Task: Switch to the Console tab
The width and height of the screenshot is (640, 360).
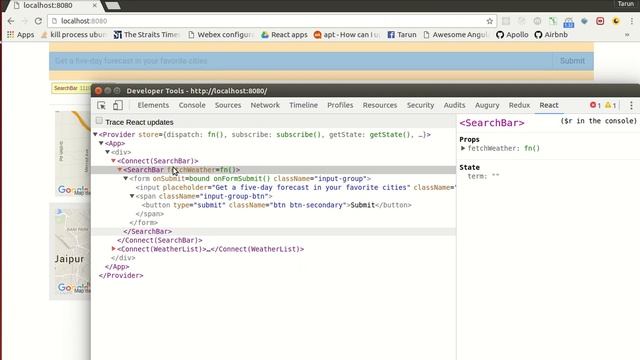Action: 192,105
